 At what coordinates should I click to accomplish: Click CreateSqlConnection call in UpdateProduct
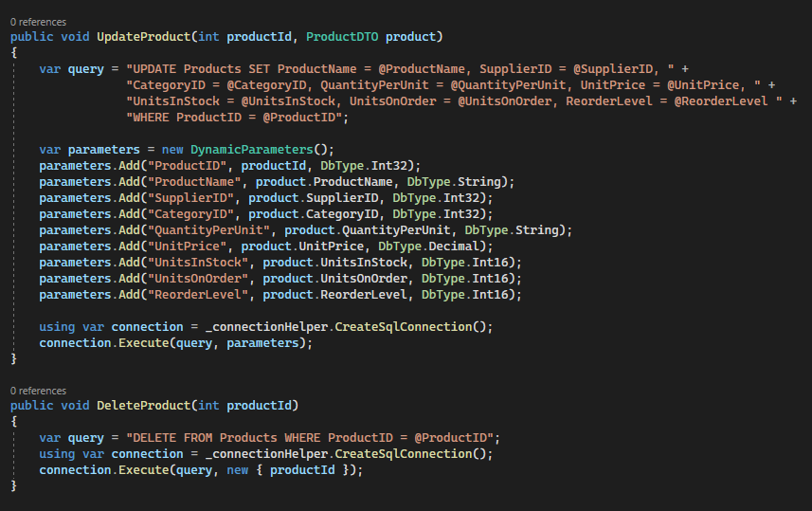click(x=404, y=327)
